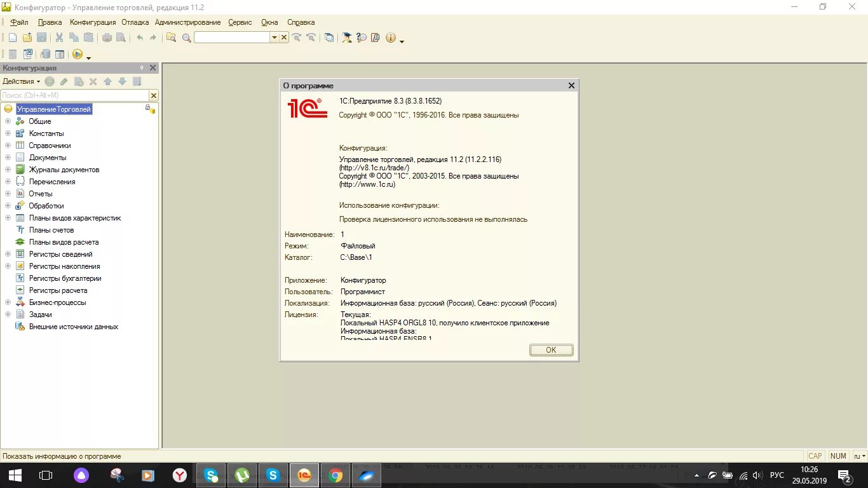Viewport: 868px width, 488px height.
Task: Expand the Регистры сведений tree node
Action: pyautogui.click(x=8, y=254)
